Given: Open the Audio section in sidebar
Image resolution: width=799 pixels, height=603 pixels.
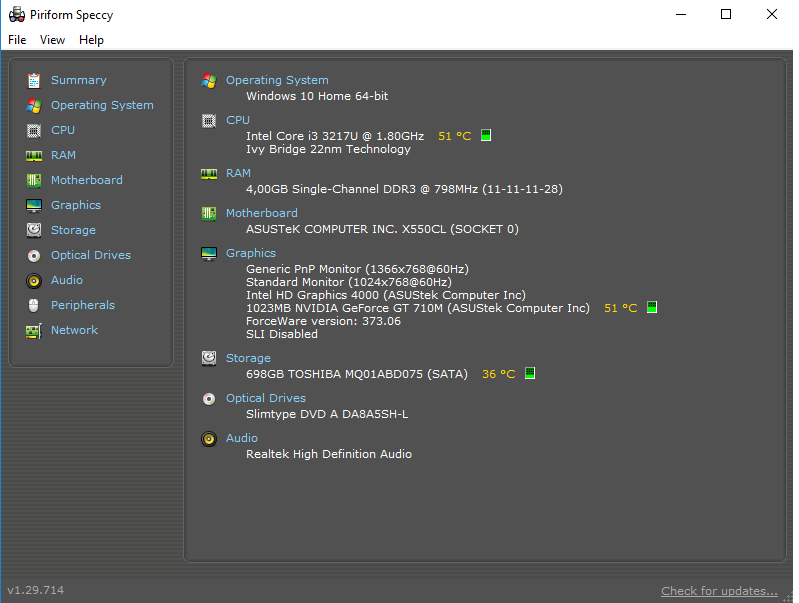Looking at the screenshot, I should tap(67, 280).
